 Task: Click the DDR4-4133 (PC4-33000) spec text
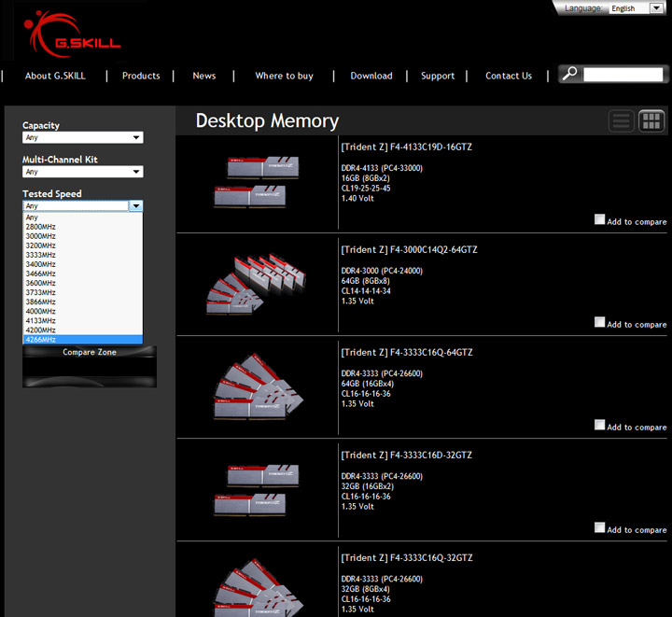tap(382, 168)
